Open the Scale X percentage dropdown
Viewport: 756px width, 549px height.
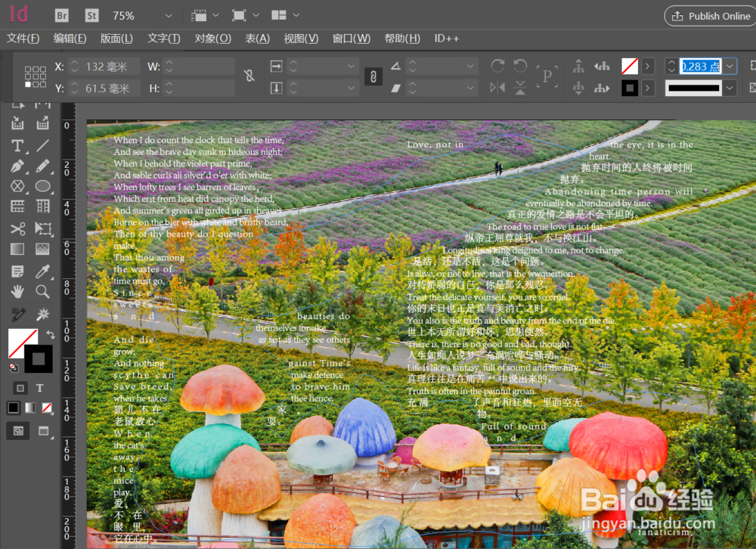(351, 66)
